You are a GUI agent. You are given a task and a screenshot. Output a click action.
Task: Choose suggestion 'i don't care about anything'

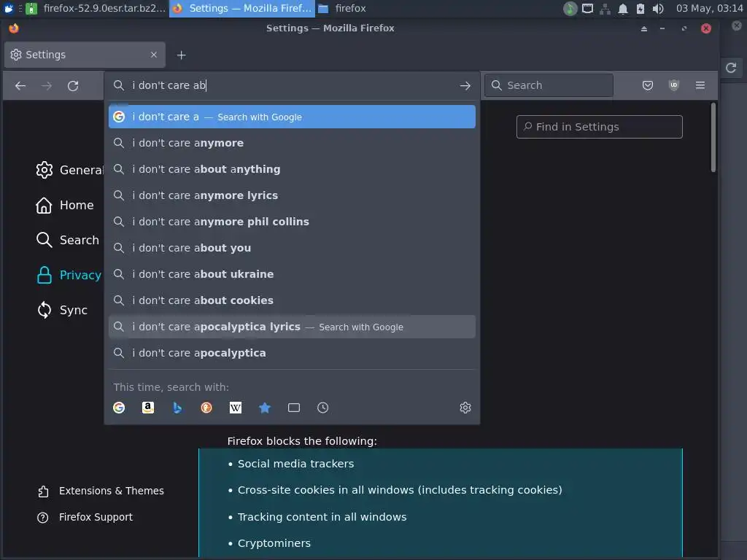pyautogui.click(x=292, y=169)
